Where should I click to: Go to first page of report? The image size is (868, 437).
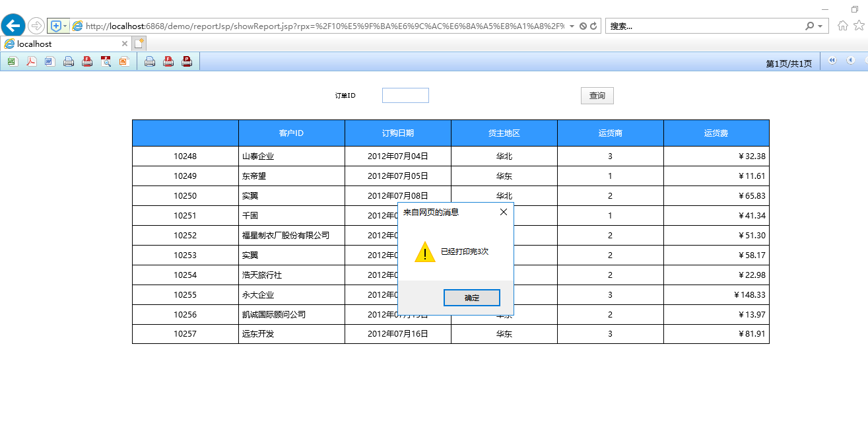pyautogui.click(x=832, y=61)
